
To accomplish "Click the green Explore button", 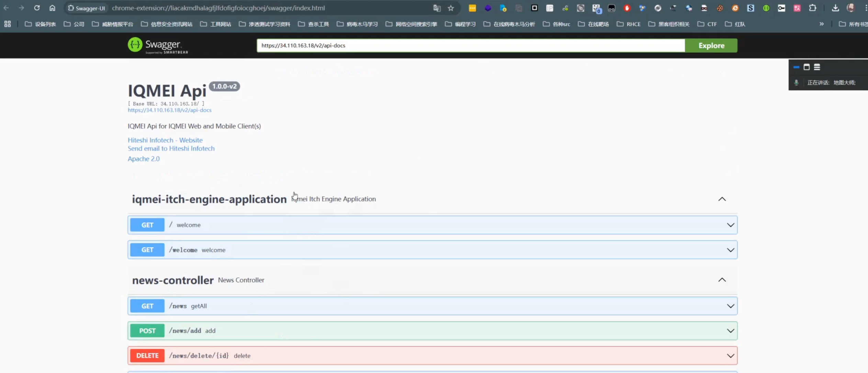I will tap(711, 45).
